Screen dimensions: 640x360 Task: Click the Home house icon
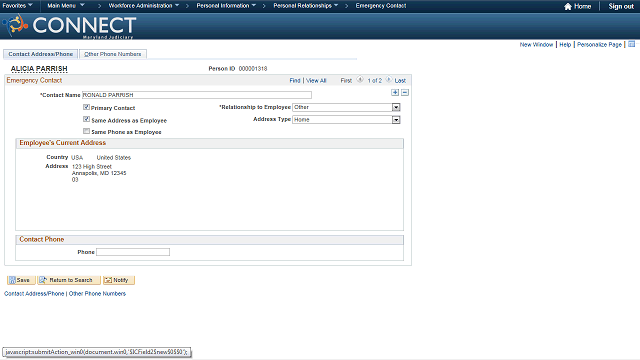(x=568, y=6)
